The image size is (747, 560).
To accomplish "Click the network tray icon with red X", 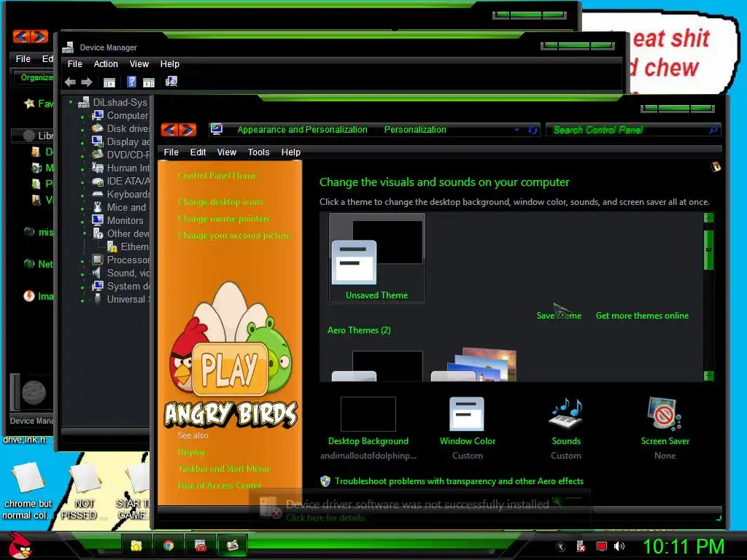I will point(581,546).
